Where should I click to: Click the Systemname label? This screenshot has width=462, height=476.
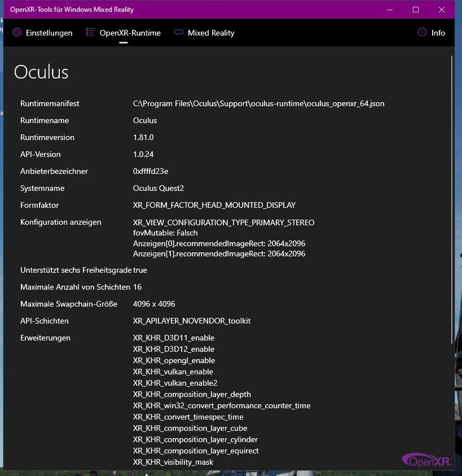(42, 189)
